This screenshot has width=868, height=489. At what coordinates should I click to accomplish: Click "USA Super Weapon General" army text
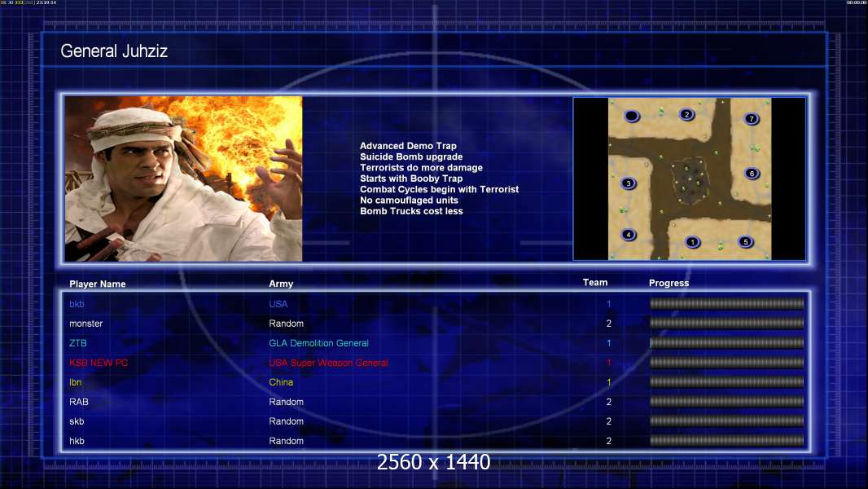(328, 363)
